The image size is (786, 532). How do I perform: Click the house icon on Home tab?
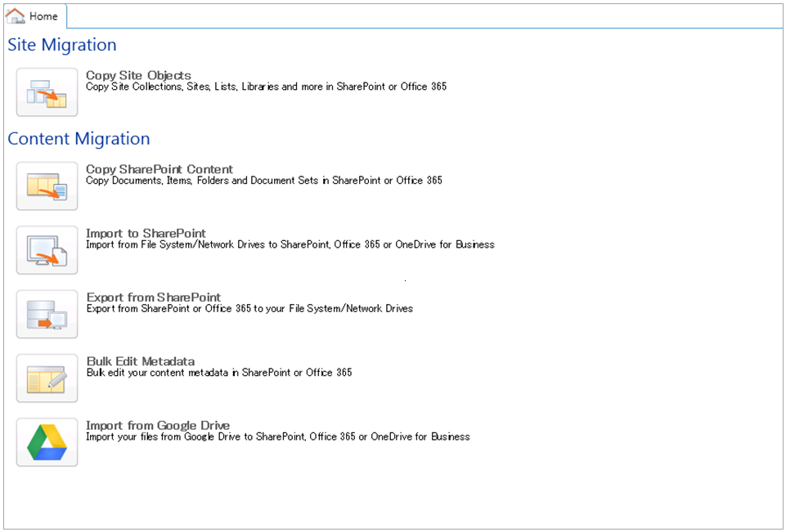coord(16,16)
